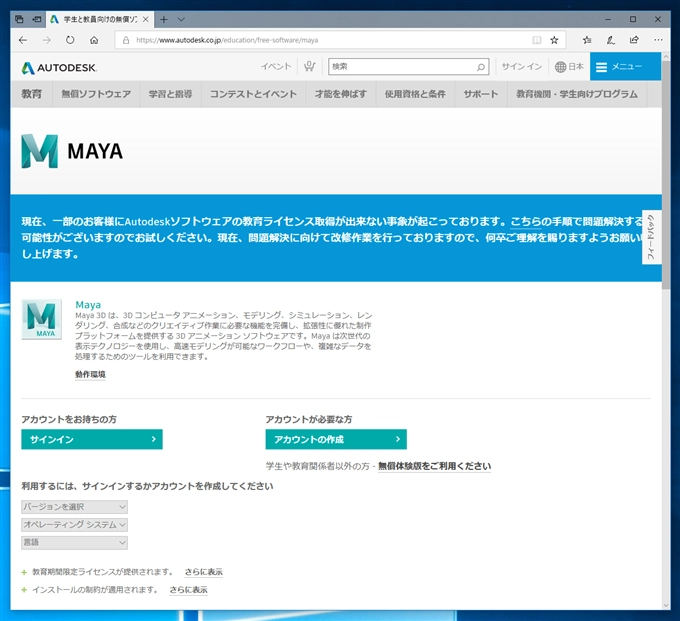Open the 言語 dropdown
Screen dimensions: 680x621
[x=75, y=543]
